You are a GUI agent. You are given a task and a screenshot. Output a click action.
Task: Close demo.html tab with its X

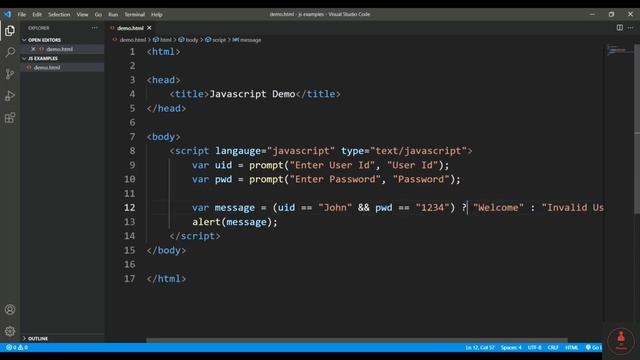click(149, 28)
